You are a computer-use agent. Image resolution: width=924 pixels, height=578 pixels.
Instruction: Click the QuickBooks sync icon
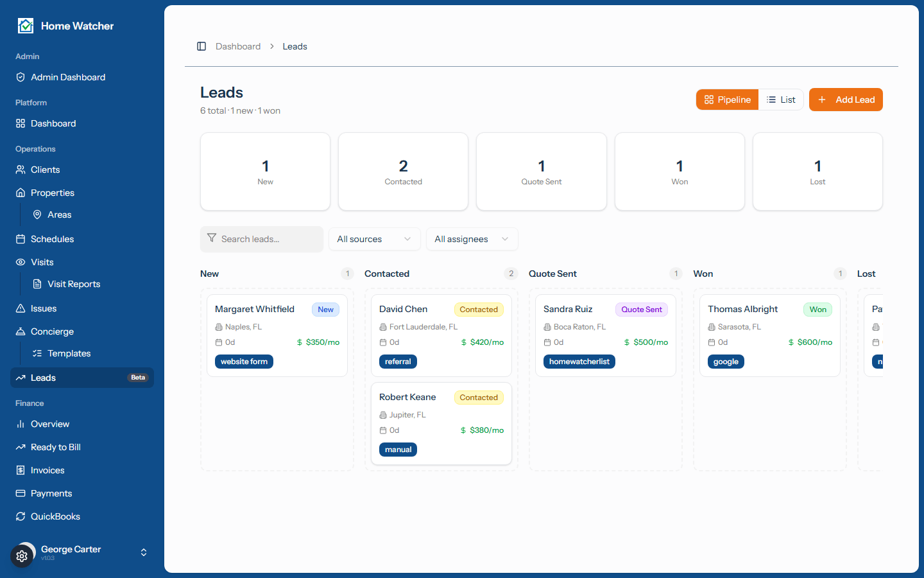(x=21, y=516)
